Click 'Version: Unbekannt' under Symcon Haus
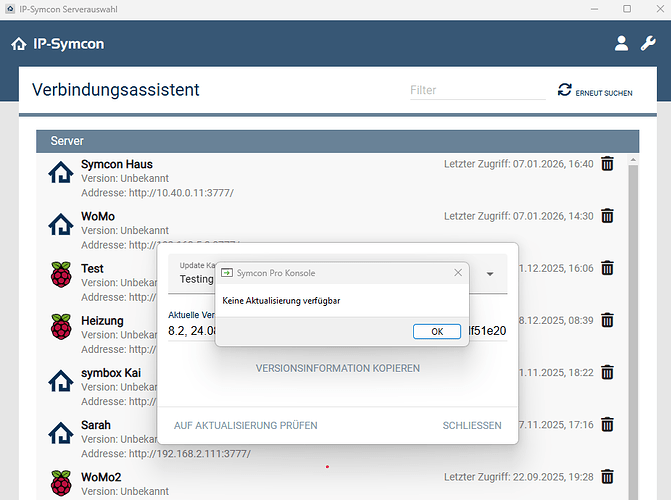Viewport: 671px width, 500px height. pos(125,179)
